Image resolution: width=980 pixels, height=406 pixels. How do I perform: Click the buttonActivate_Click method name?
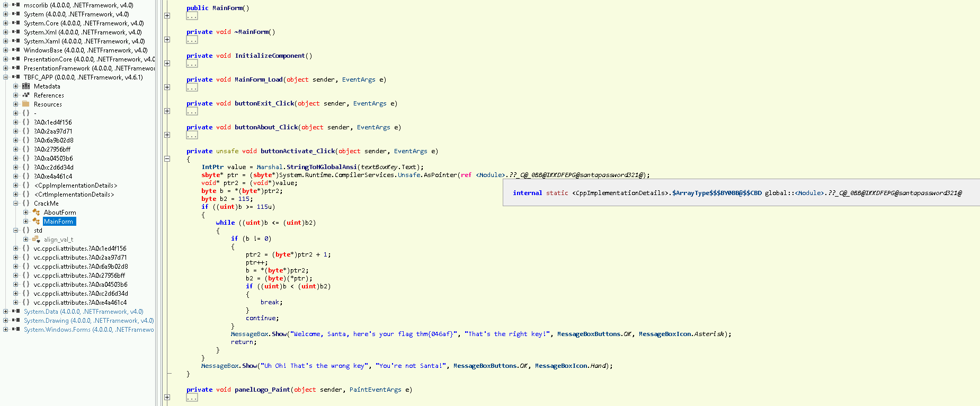(x=298, y=151)
